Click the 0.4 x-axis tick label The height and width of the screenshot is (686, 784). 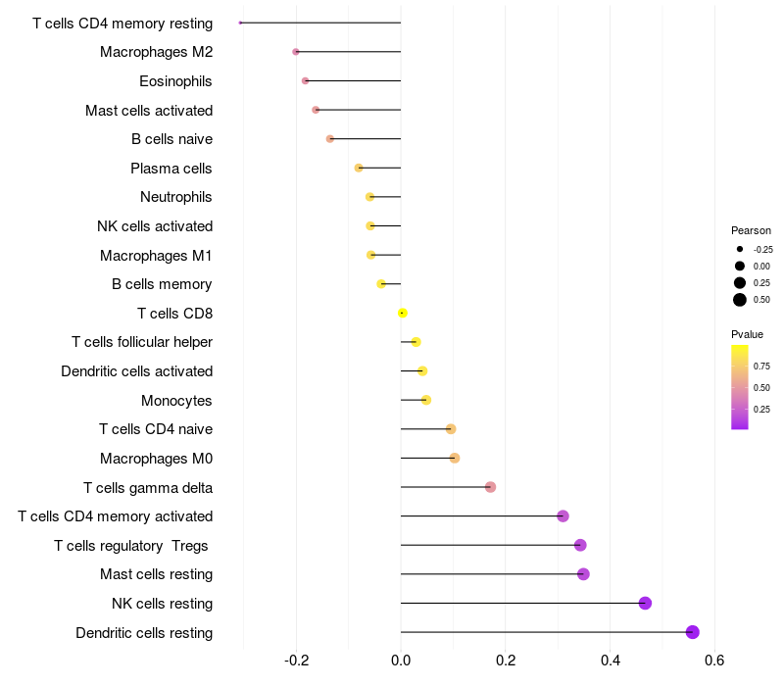point(610,661)
